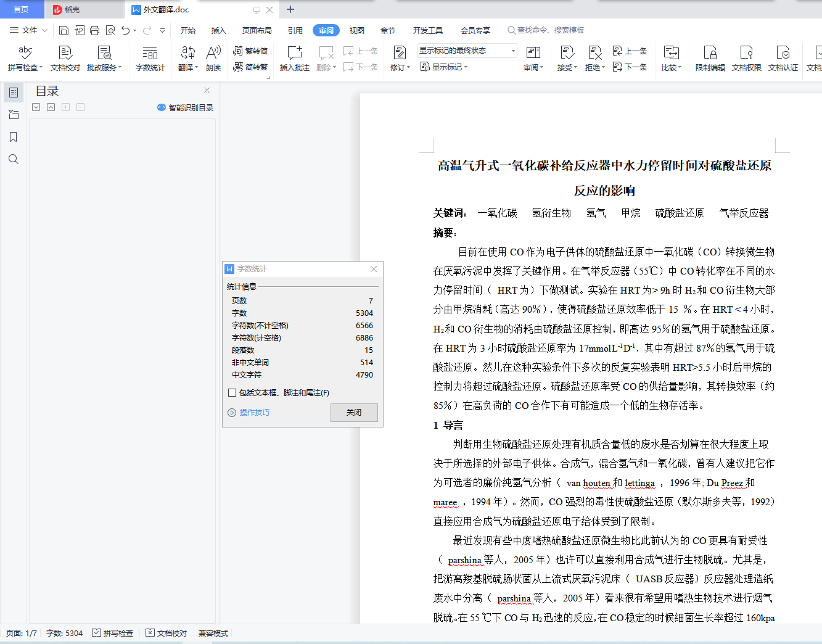The width and height of the screenshot is (822, 644).
Task: Open the 显示标记的最终状态 dropdown
Action: coord(467,51)
